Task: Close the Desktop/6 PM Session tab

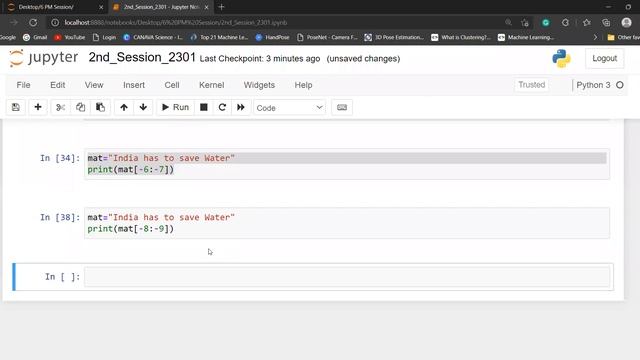Action: click(101, 7)
